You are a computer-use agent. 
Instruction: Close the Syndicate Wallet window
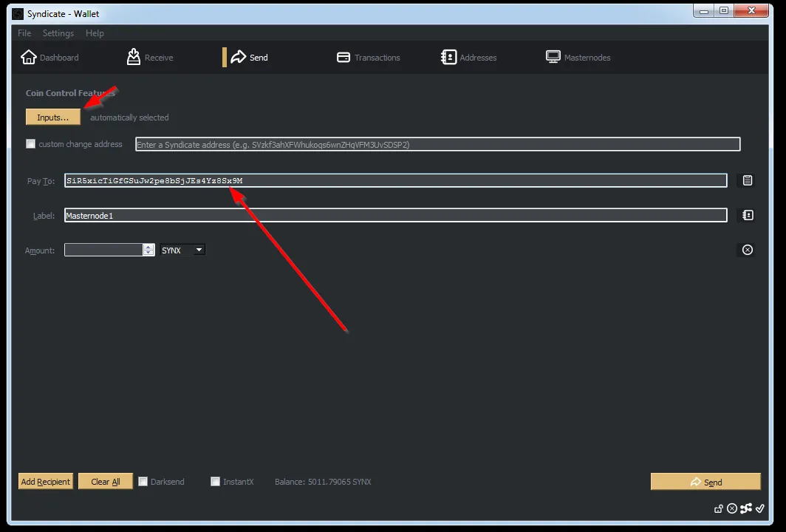pos(751,10)
